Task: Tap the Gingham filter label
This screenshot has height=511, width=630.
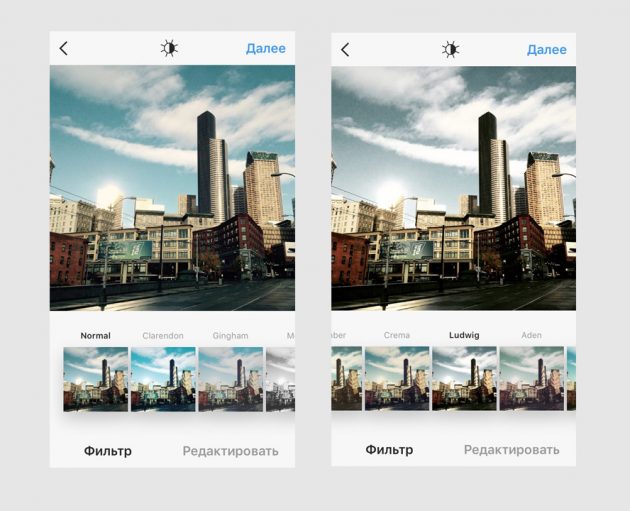Action: click(231, 336)
